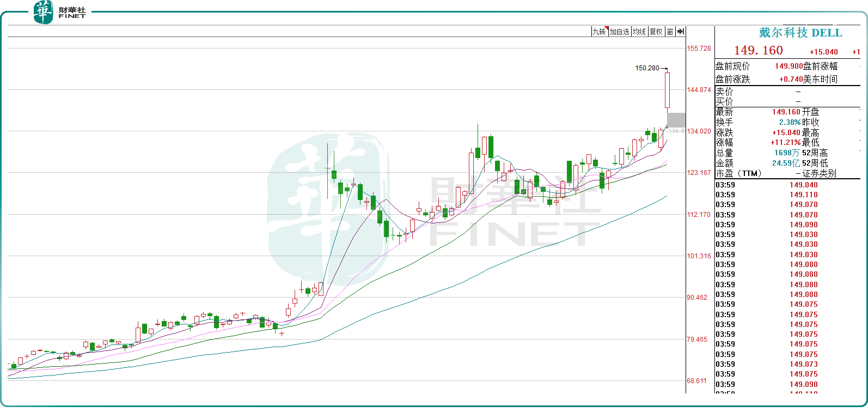
Task: Click the 112.170 price axis label
Action: pos(699,215)
